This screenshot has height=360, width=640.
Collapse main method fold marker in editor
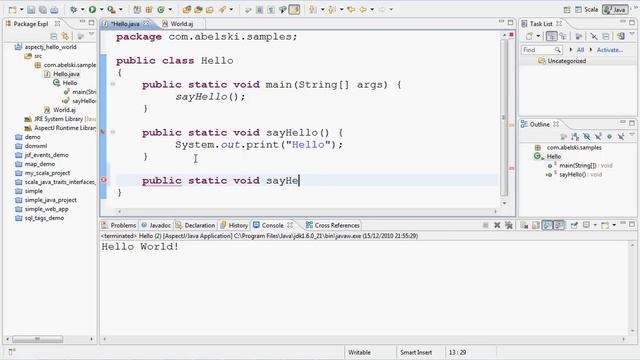point(113,84)
